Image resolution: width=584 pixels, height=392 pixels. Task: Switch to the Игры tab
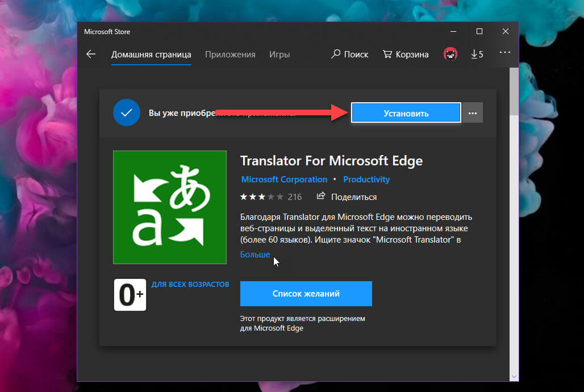click(x=280, y=55)
